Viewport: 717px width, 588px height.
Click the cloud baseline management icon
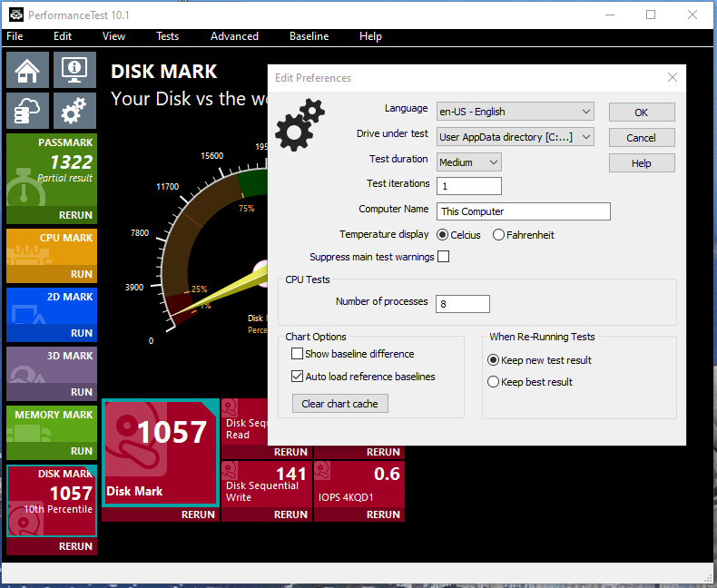tap(28, 111)
